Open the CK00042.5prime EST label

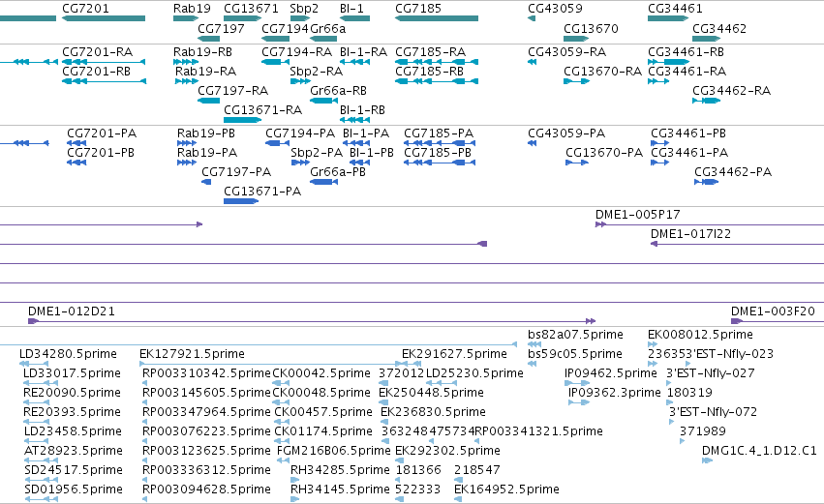(321, 373)
